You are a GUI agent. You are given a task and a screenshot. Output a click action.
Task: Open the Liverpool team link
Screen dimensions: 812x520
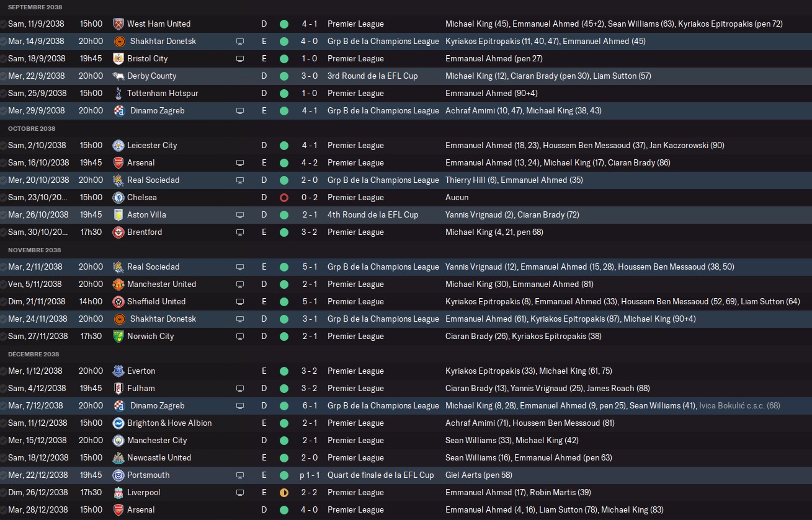click(144, 492)
